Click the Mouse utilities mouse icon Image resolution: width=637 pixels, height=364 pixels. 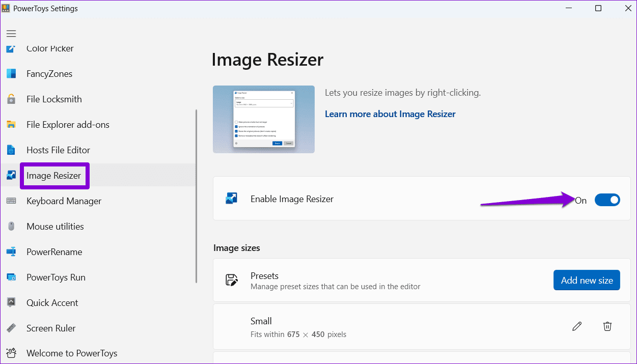[x=11, y=227]
